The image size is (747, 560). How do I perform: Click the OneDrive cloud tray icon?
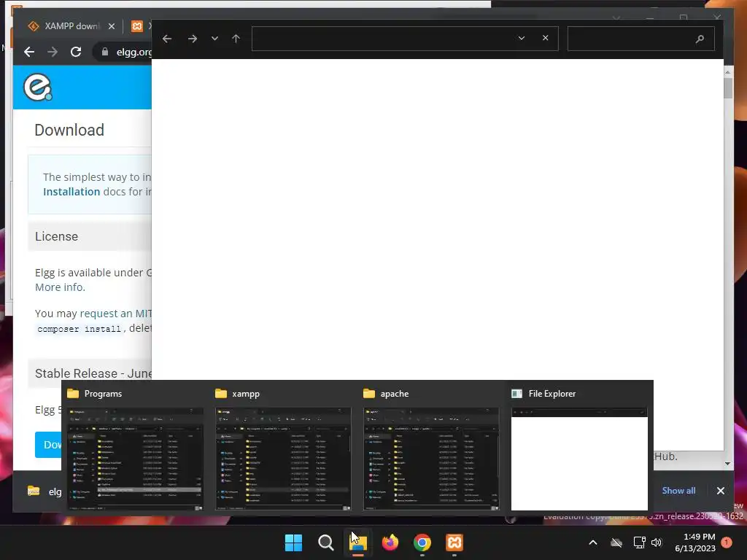point(616,542)
